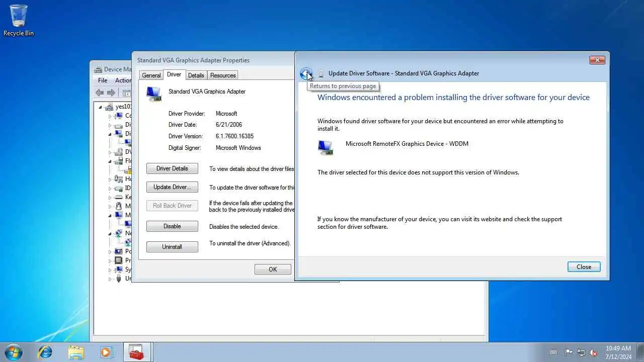Click Device Manager's toolbar Back arrow
This screenshot has height=362, width=644.
click(100, 93)
